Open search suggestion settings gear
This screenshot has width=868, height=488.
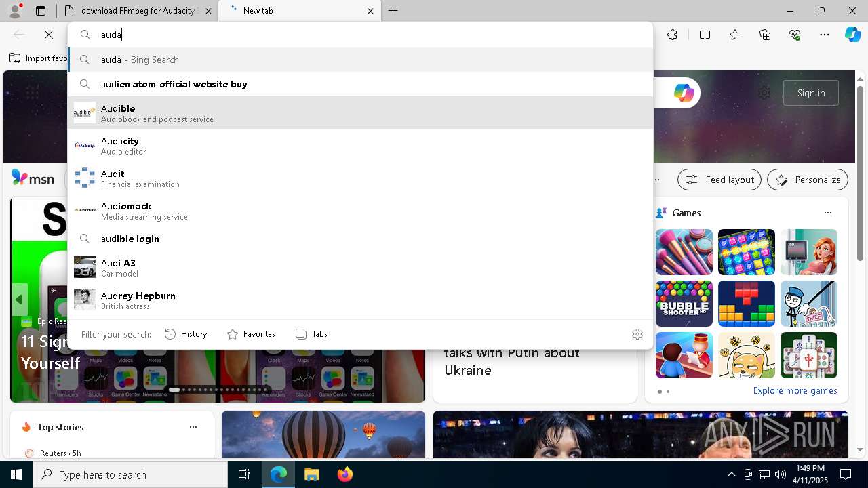(637, 334)
